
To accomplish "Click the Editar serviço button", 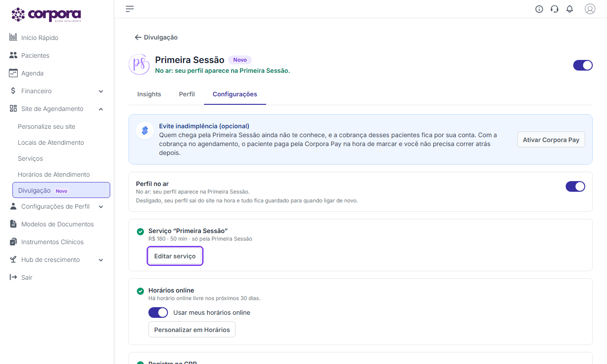I will (175, 256).
